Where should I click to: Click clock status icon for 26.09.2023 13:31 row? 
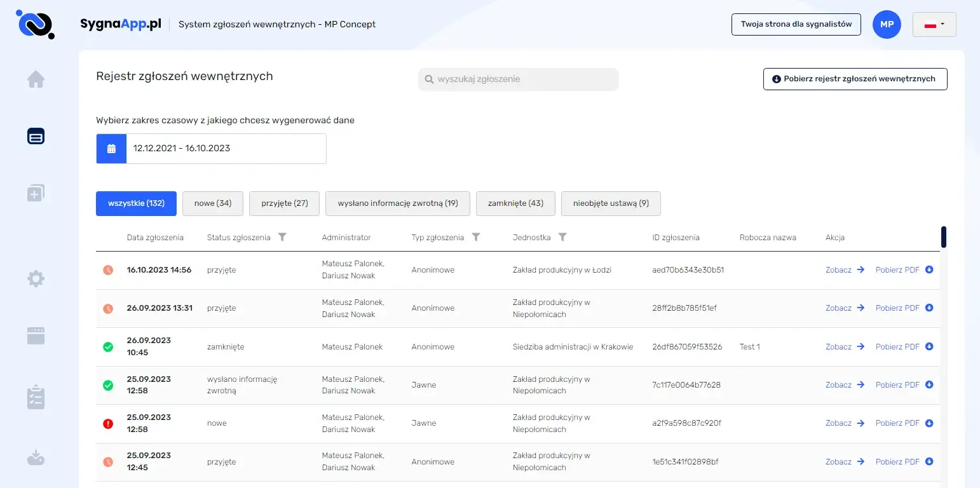[x=108, y=308]
